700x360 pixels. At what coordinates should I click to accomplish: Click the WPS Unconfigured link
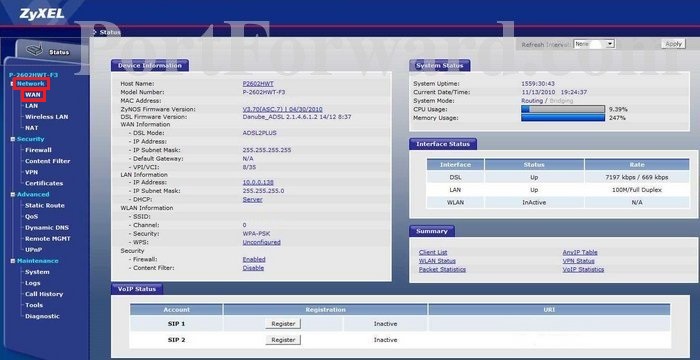261,243
